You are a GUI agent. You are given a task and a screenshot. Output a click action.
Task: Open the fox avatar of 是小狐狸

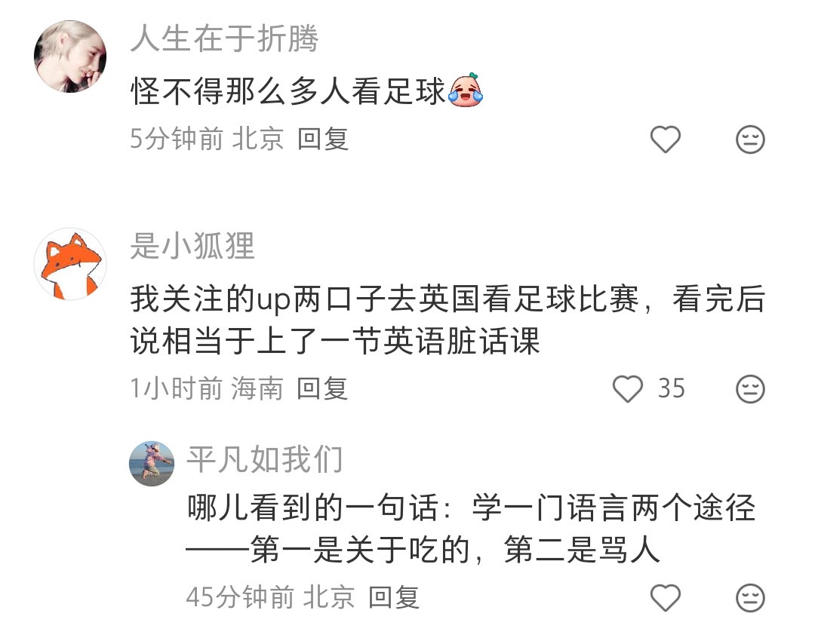click(70, 264)
